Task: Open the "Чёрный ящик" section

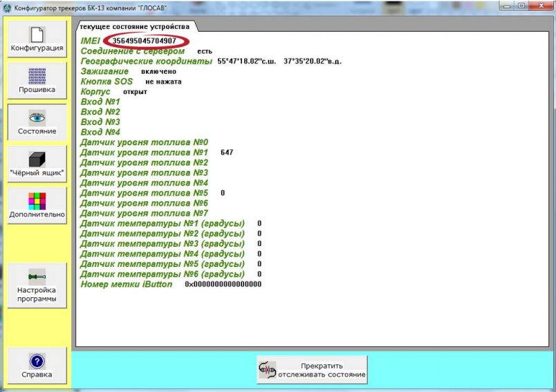Action: [37, 164]
